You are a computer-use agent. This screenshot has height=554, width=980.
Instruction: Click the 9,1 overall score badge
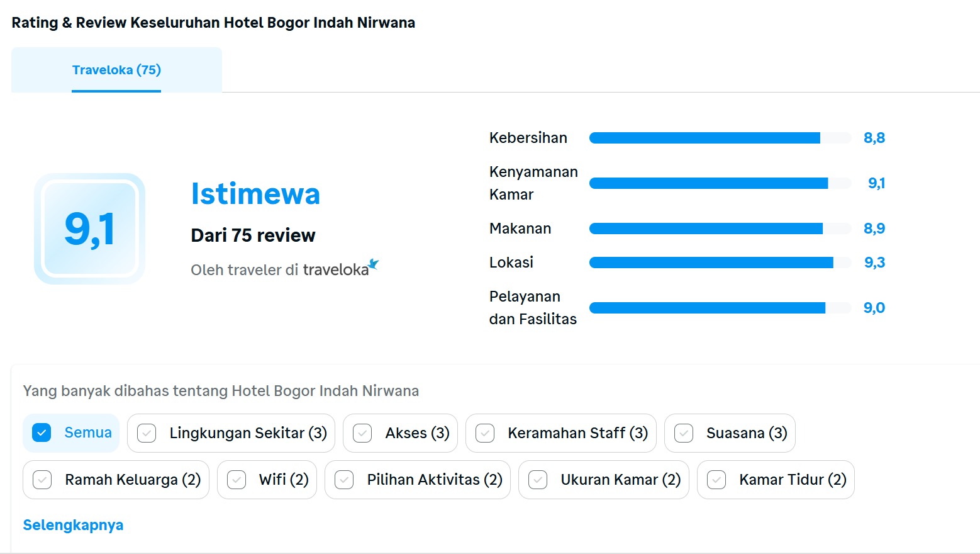(89, 229)
